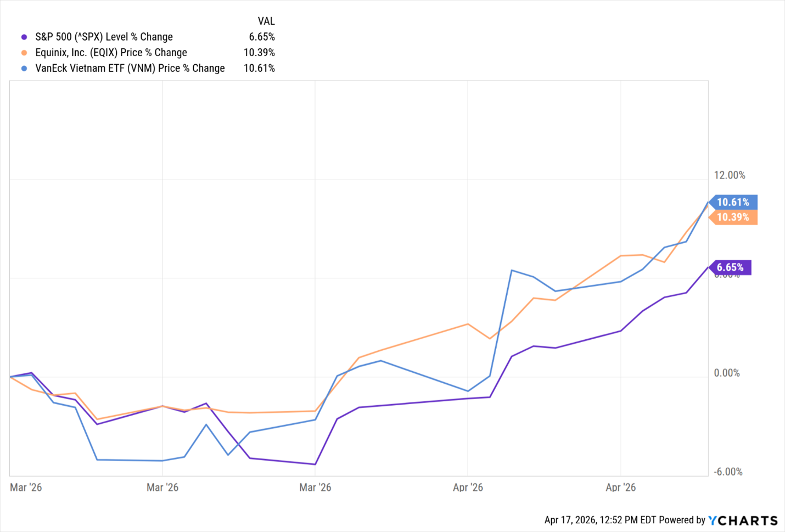785x532 pixels.
Task: Click the 6.65% value in the legend table
Action: coord(262,37)
